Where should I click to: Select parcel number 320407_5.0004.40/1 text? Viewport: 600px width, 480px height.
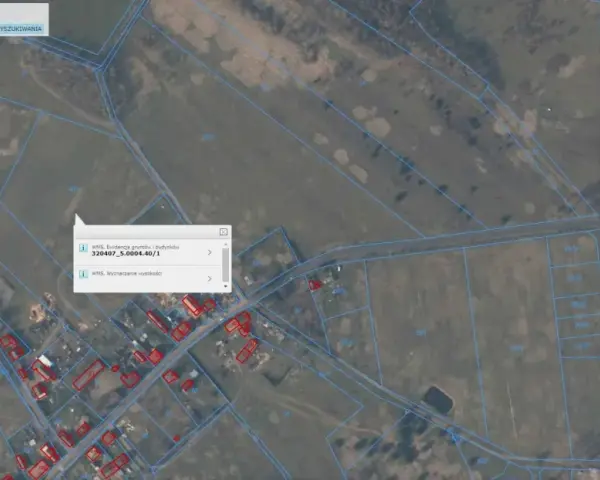point(126,253)
